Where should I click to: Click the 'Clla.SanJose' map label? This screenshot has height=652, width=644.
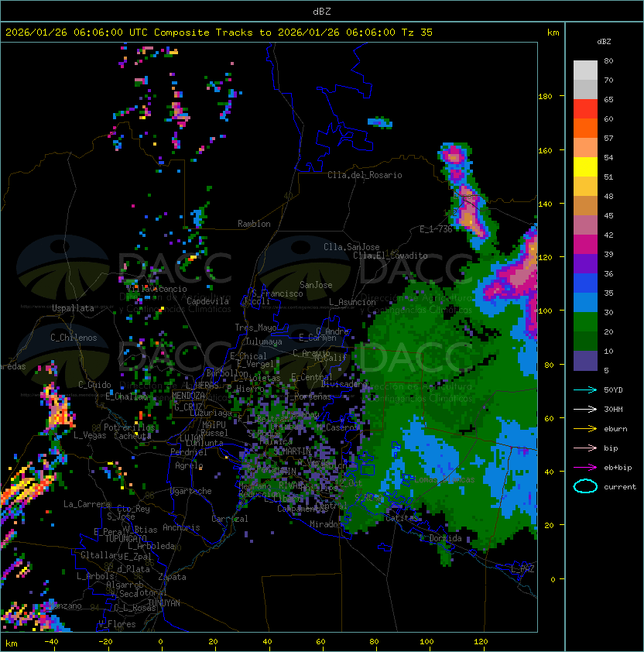(351, 247)
